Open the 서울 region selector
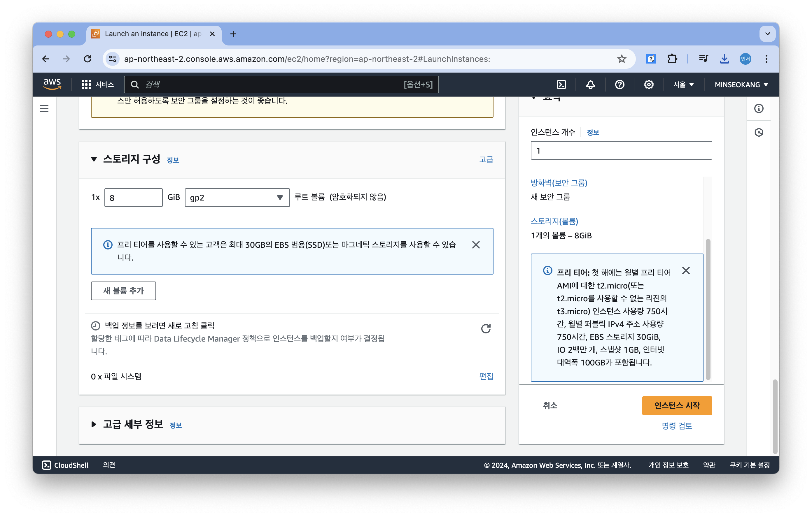Image resolution: width=812 pixels, height=517 pixels. (683, 85)
